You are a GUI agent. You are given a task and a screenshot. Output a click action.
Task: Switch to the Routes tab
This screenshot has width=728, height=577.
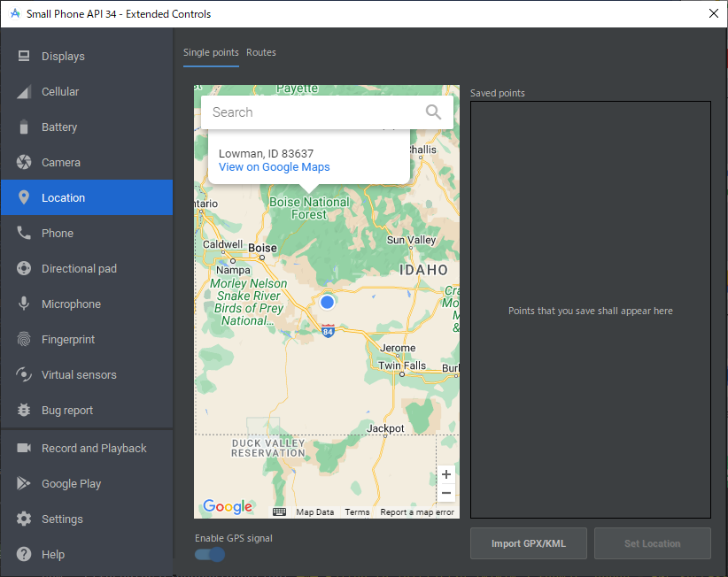[x=261, y=53]
